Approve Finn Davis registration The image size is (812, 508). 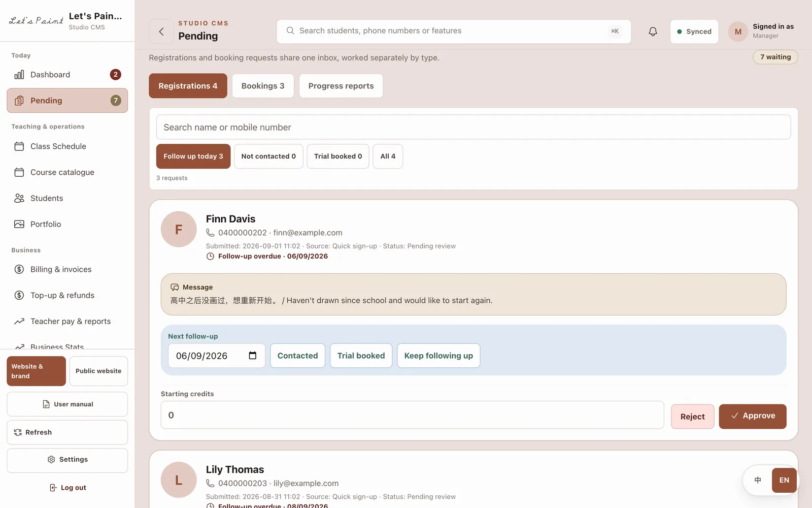(x=753, y=417)
